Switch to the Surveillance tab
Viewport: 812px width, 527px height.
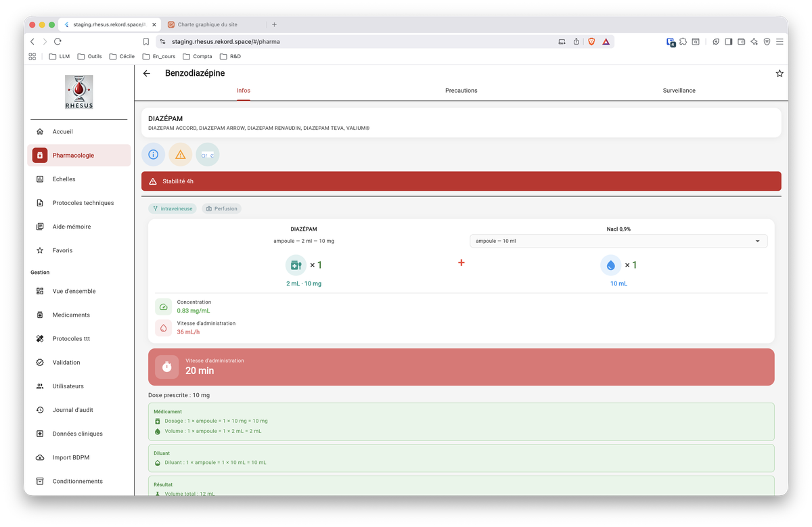(679, 91)
